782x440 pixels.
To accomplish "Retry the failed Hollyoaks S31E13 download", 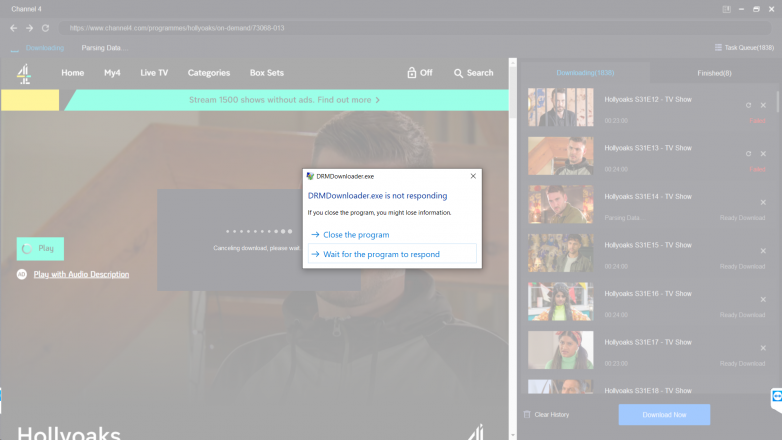I will pyautogui.click(x=748, y=154).
